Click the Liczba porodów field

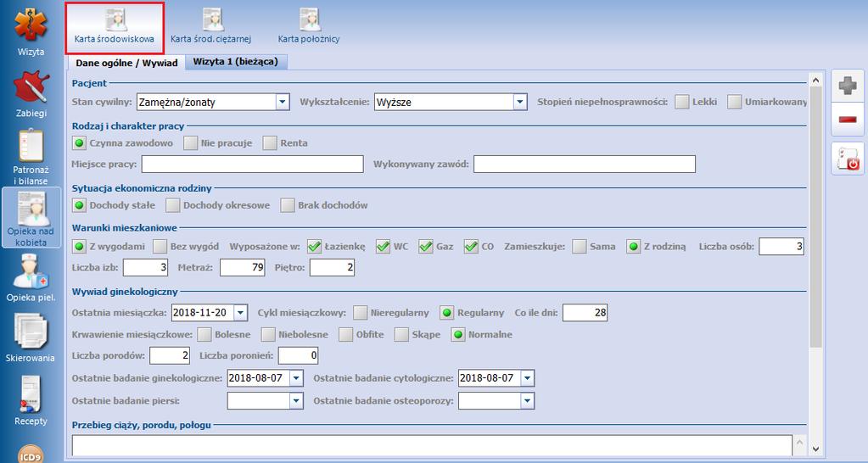point(170,355)
